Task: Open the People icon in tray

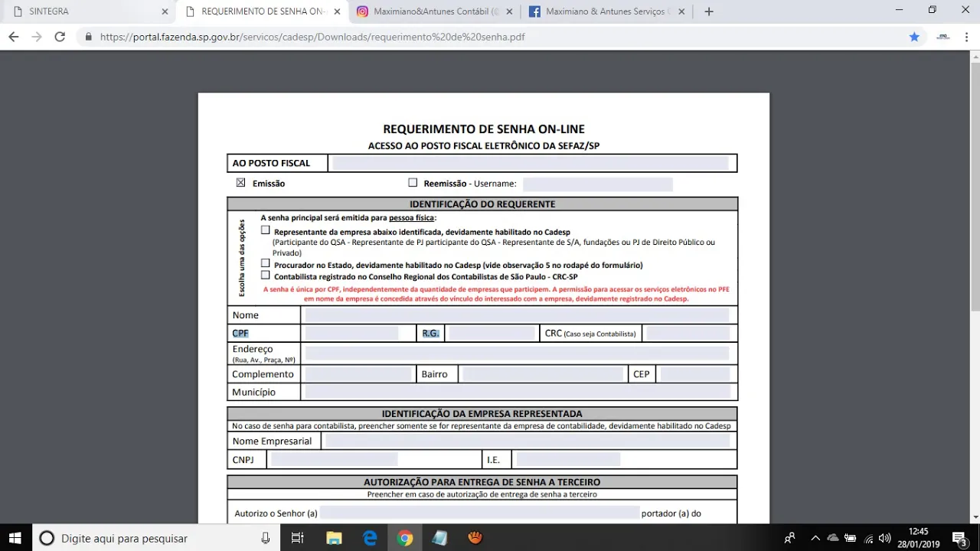Action: (789, 538)
